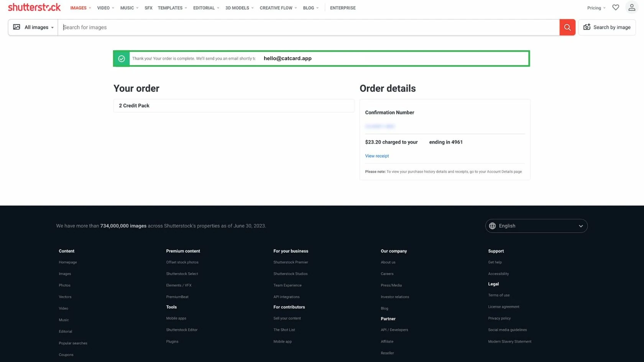The image size is (644, 362).
Task: Click the Search by image camera icon
Action: pos(587,27)
